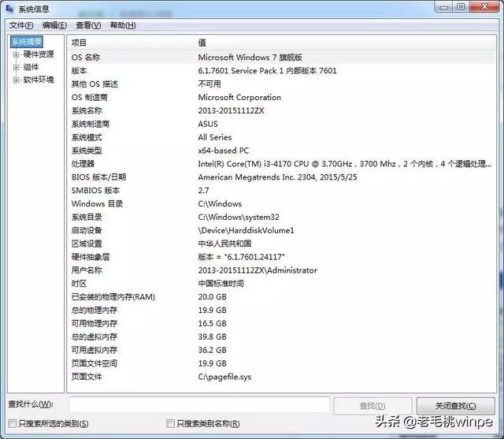The image size is (504, 439).
Task: Enable 只搜索所选的类别 checkbox
Action: pos(13,424)
